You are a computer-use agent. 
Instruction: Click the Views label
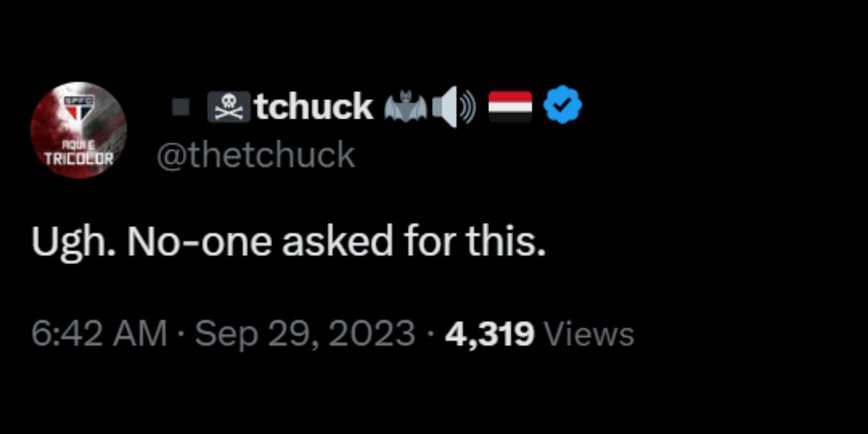coord(589,334)
